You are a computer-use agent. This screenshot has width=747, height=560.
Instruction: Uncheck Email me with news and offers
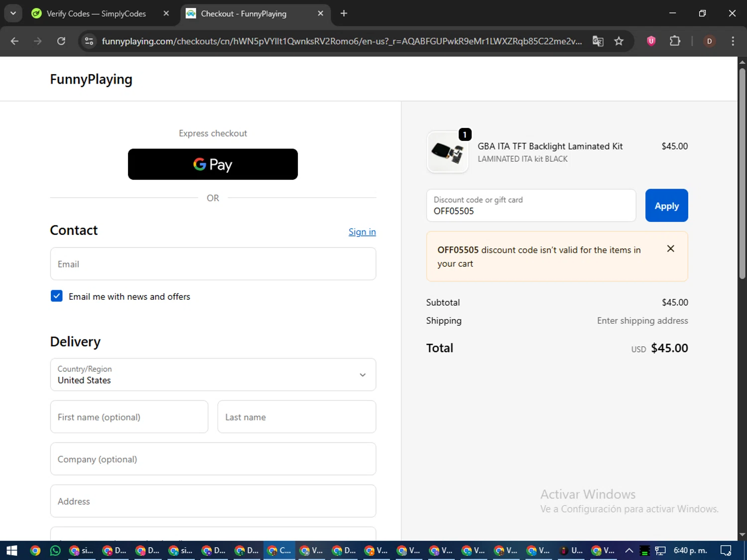[x=57, y=296]
